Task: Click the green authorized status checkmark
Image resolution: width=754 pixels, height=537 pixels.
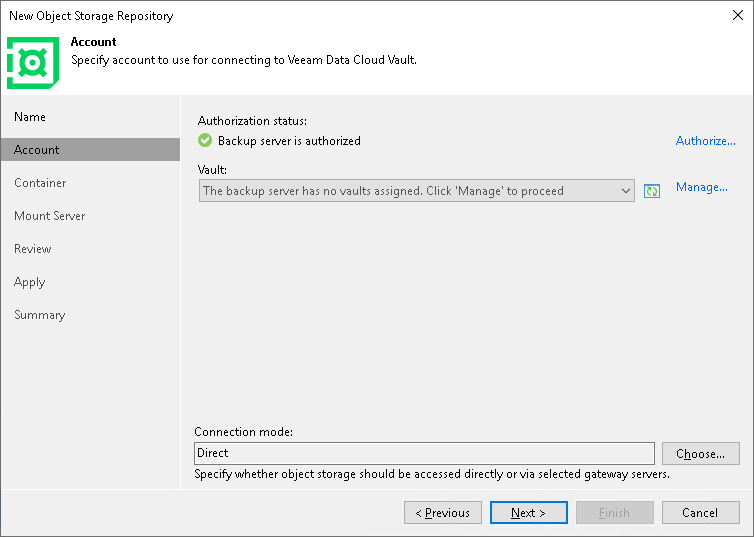Action: pos(205,141)
